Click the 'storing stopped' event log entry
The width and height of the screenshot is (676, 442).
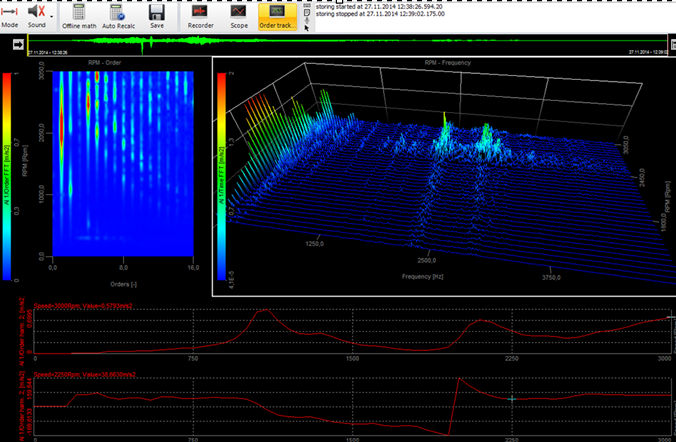click(x=380, y=14)
